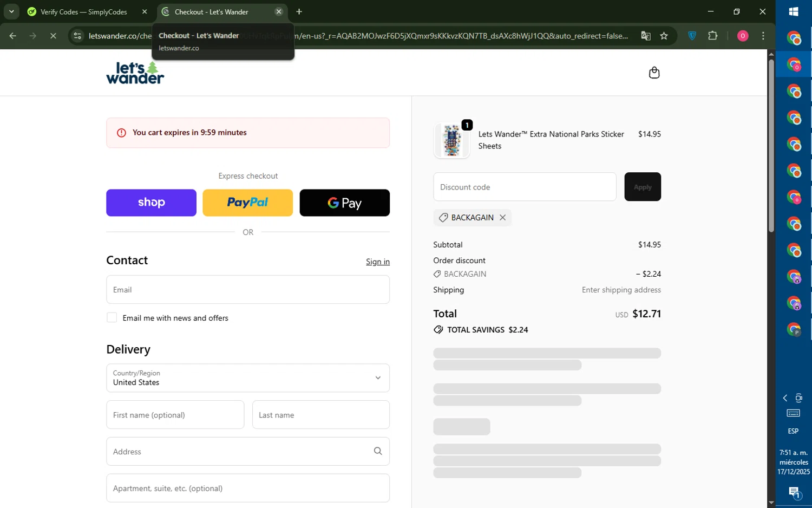Click the page vertical scrollbar thumb
Viewport: 812px width, 508px height.
[x=771, y=145]
